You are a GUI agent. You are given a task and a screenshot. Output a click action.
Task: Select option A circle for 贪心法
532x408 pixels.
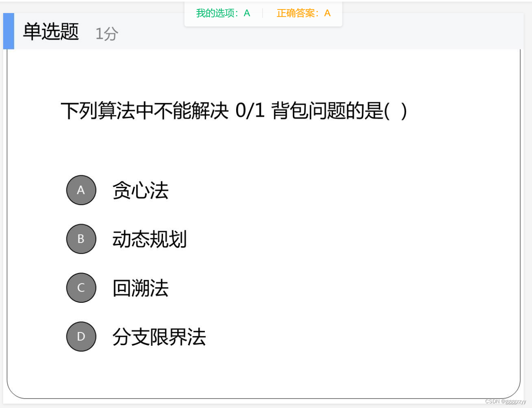pos(81,190)
